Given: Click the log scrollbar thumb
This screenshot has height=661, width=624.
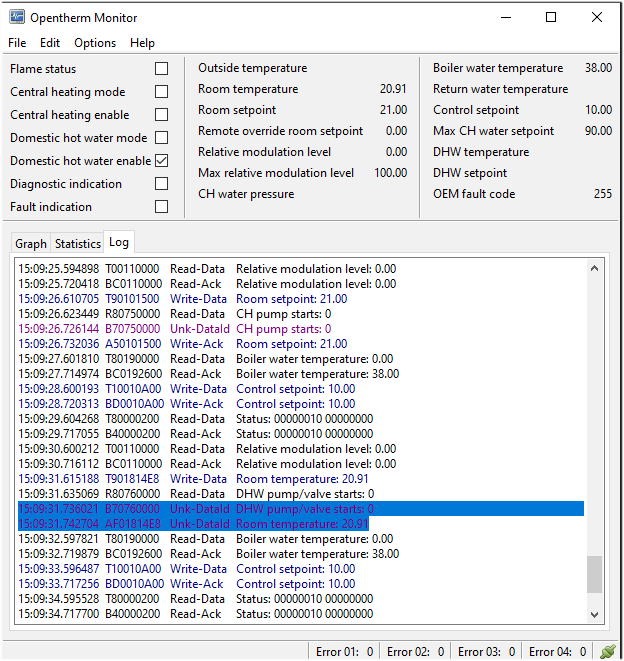Looking at the screenshot, I should [594, 575].
